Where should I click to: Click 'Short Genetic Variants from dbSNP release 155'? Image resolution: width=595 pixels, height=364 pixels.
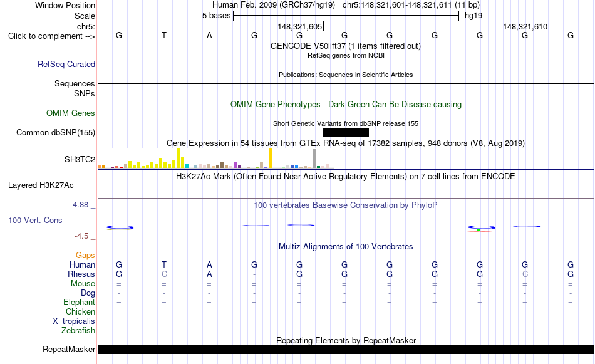pyautogui.click(x=346, y=124)
